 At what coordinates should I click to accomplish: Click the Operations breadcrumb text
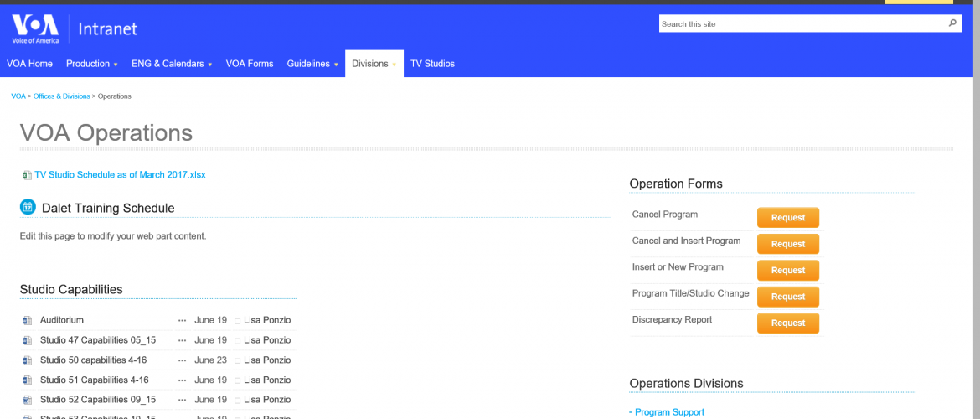click(115, 96)
